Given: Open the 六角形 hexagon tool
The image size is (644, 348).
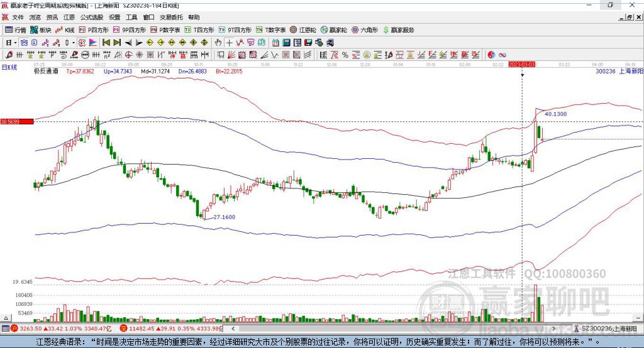Looking at the screenshot, I should pos(365,30).
